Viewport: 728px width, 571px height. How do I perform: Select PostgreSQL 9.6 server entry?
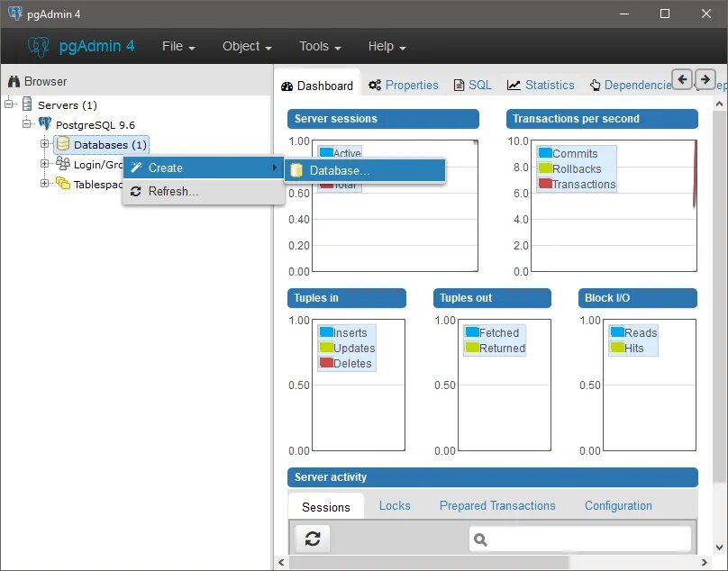coord(96,125)
